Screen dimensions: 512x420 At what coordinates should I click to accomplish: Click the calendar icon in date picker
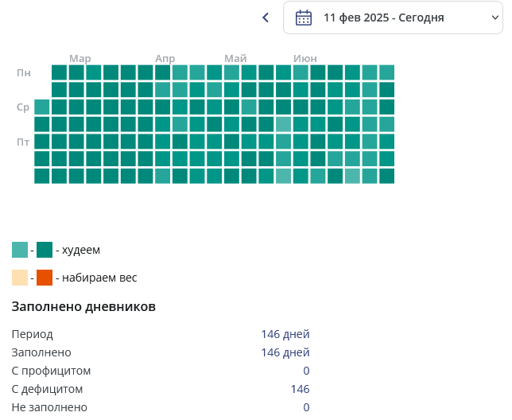coord(304,17)
